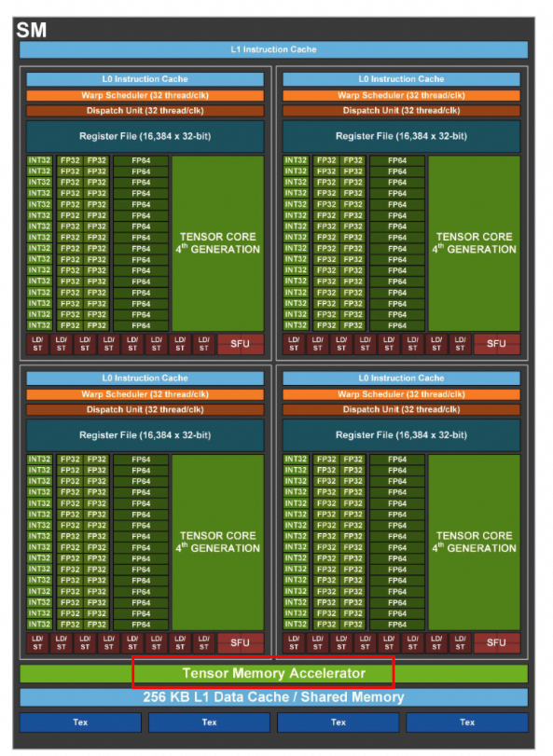
Task: Click the L1 Instruction Cache bar
Action: point(273,49)
